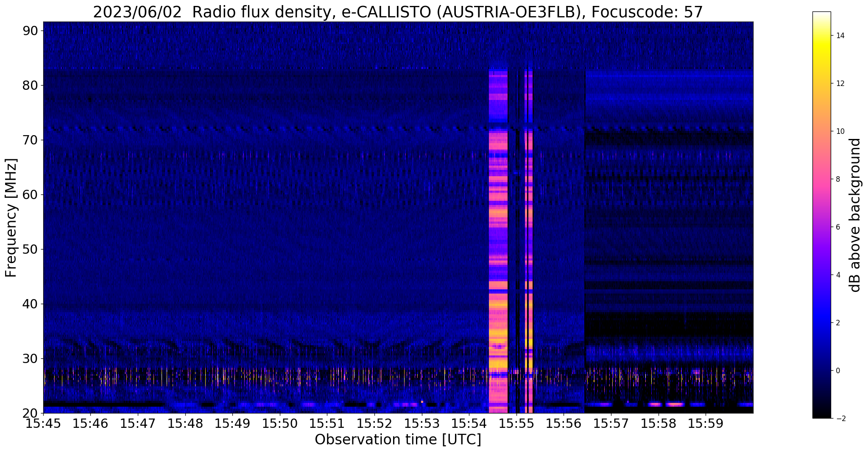
Task: Click the 15:59 time tick label
Action: (706, 423)
